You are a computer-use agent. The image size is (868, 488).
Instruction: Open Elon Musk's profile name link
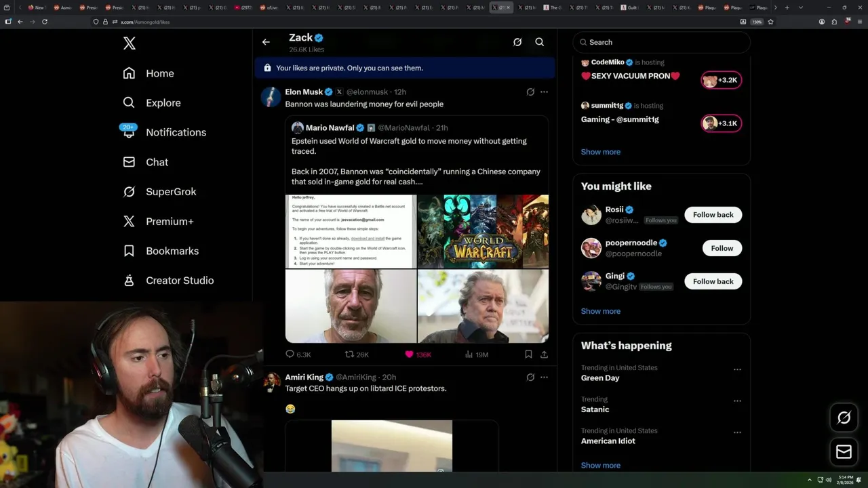304,91
